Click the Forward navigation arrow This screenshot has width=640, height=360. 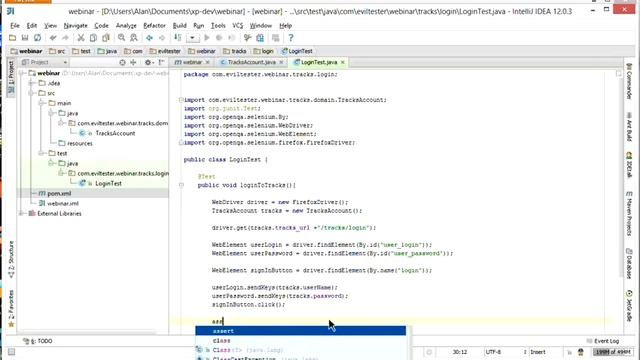[x=162, y=38]
